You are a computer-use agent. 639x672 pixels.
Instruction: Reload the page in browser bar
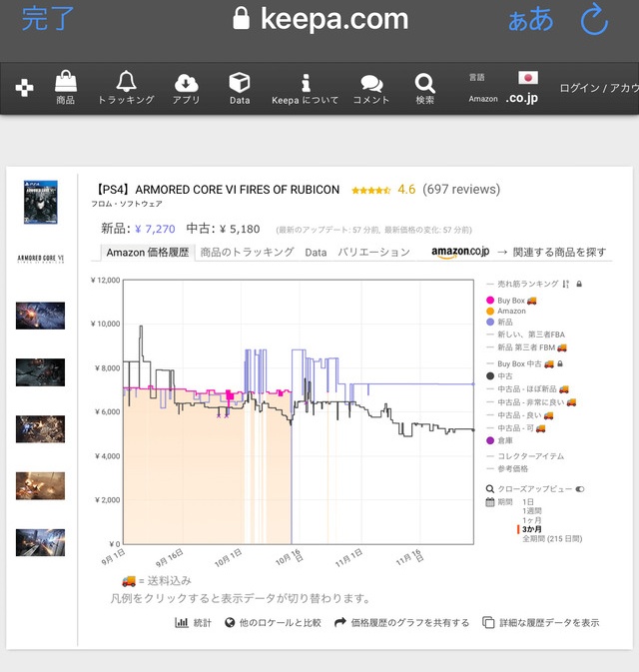point(593,19)
